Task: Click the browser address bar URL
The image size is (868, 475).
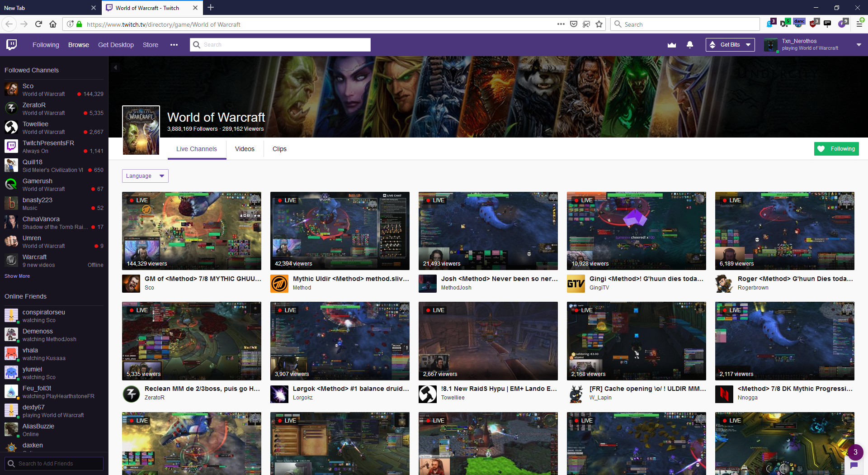Action: pyautogui.click(x=164, y=24)
